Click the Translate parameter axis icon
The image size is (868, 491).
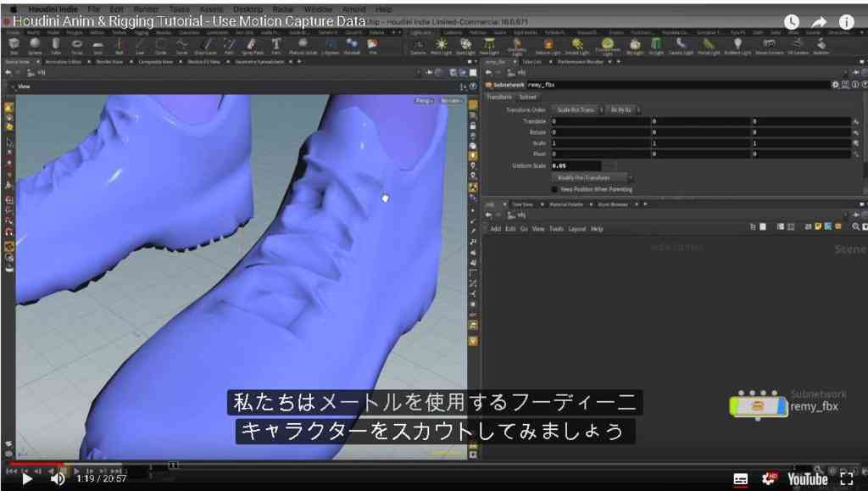[x=856, y=121]
